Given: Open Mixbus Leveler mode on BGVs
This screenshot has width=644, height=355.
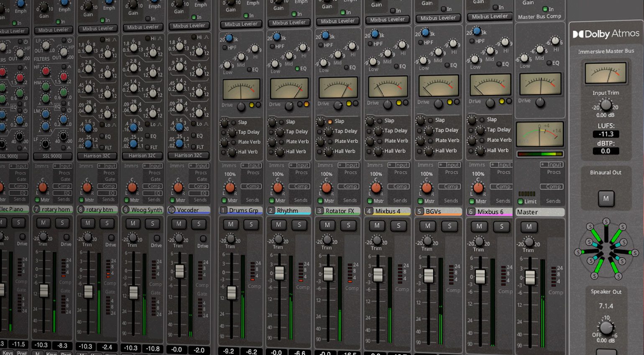Looking at the screenshot, I should tap(438, 18).
